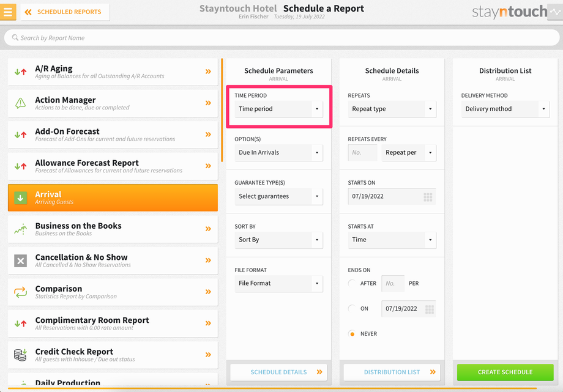Focus the Search by Report Name field
563x392 pixels.
(x=281, y=38)
